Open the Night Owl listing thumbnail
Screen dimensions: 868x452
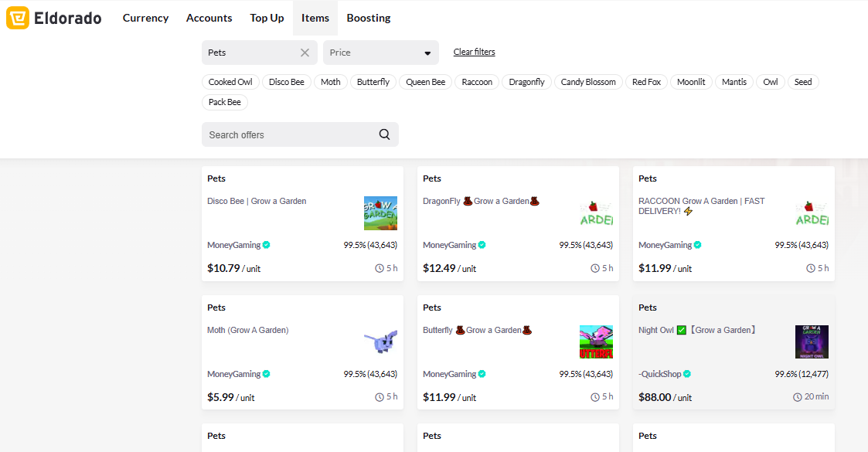pyautogui.click(x=812, y=342)
